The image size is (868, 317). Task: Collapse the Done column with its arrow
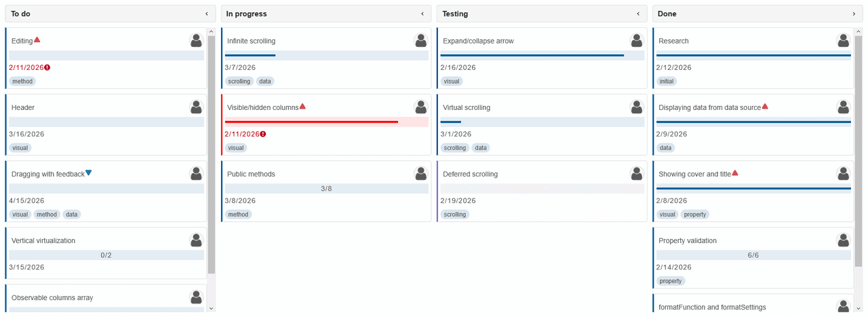coord(854,14)
